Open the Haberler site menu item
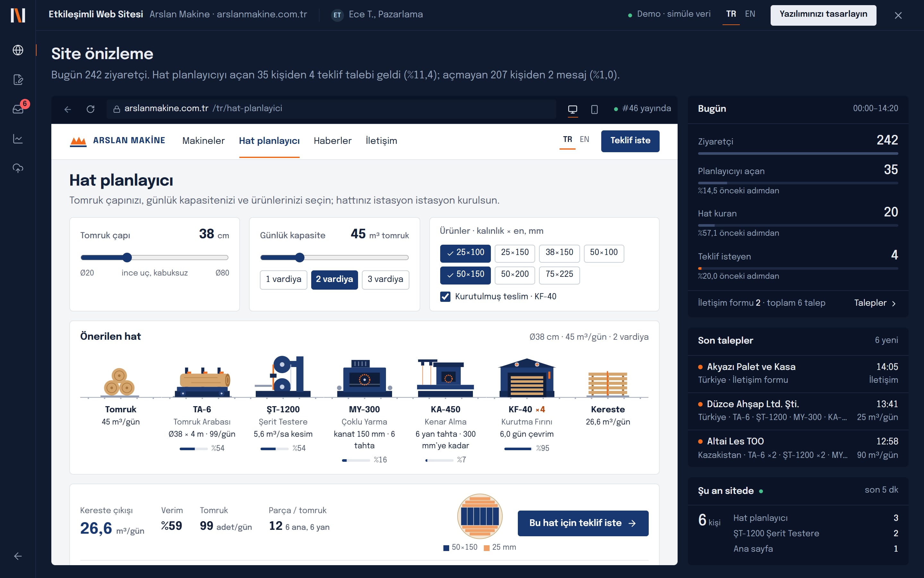924x578 pixels. pyautogui.click(x=332, y=141)
